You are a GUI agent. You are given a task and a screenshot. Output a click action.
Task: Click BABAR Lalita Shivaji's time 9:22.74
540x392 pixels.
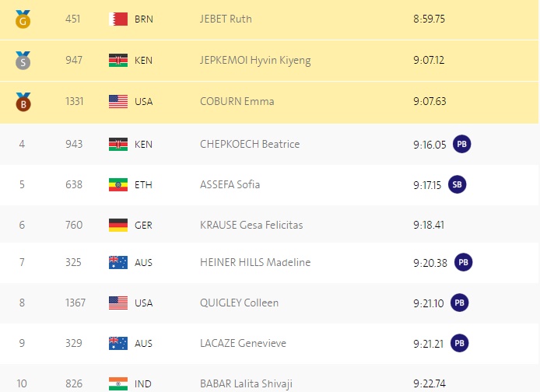[x=430, y=383]
